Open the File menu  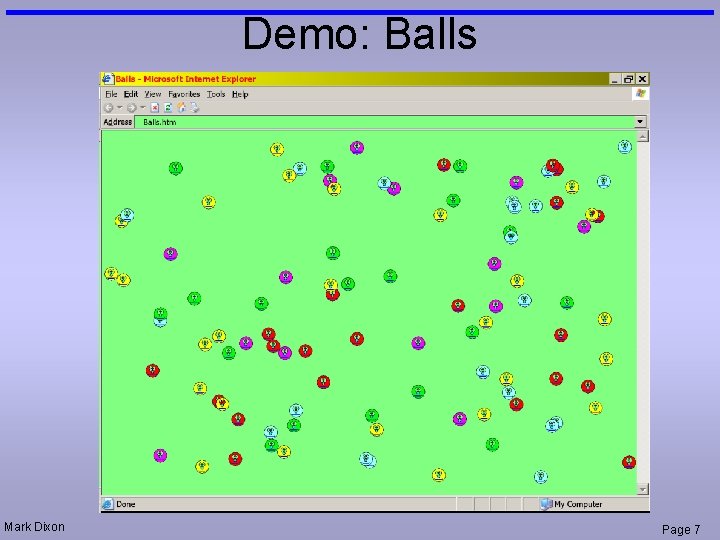(x=111, y=94)
